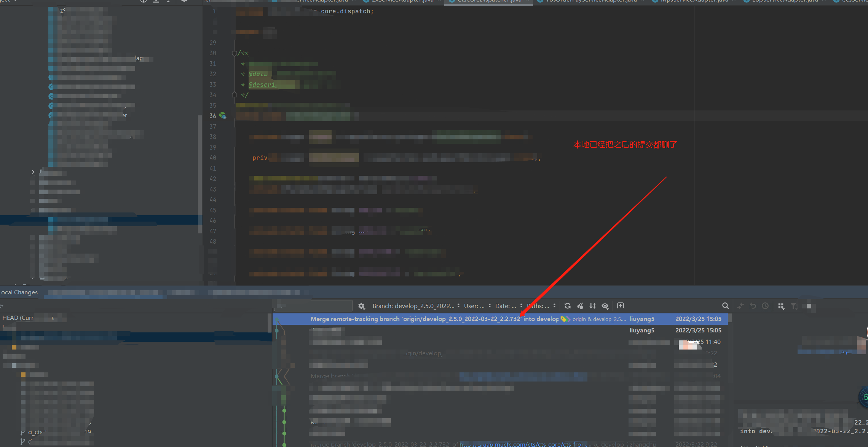Click the cherry-pick icon in log toolbar
Screen dimensions: 868x447
[x=580, y=306]
